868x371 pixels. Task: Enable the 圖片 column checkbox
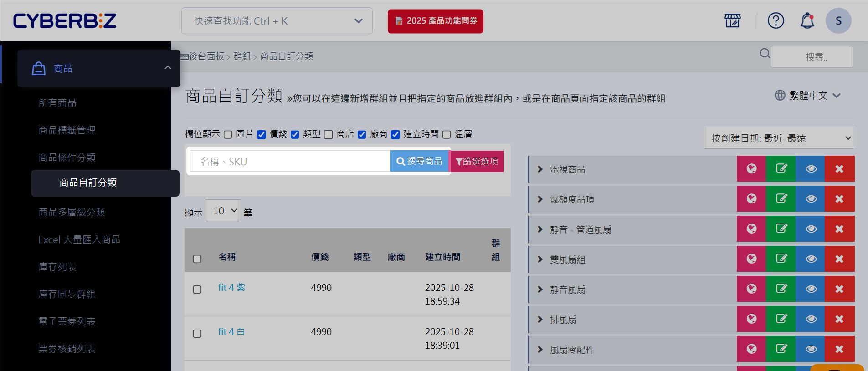coord(228,135)
